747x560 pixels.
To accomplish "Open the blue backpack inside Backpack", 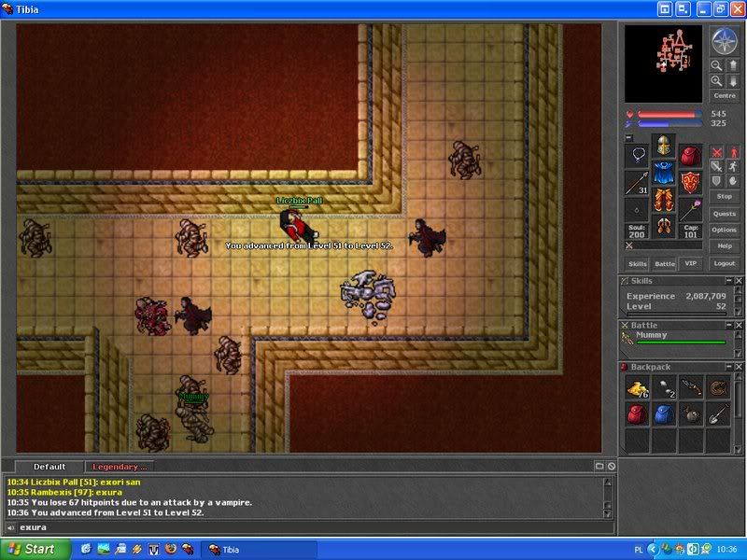I will coord(664,414).
